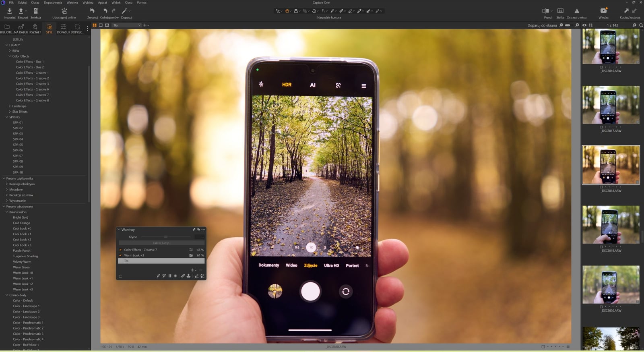Collapse the Warstwy panel chevron
The width and height of the screenshot is (644, 352).
coord(119,230)
